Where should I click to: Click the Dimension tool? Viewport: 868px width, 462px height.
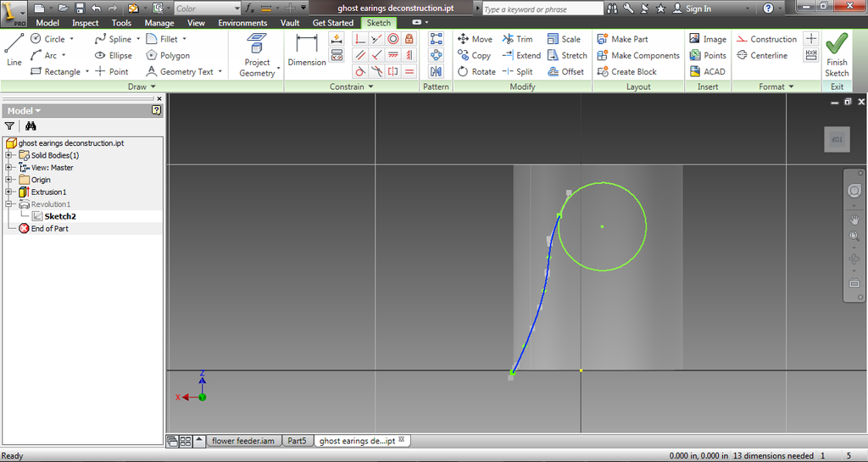[x=307, y=50]
